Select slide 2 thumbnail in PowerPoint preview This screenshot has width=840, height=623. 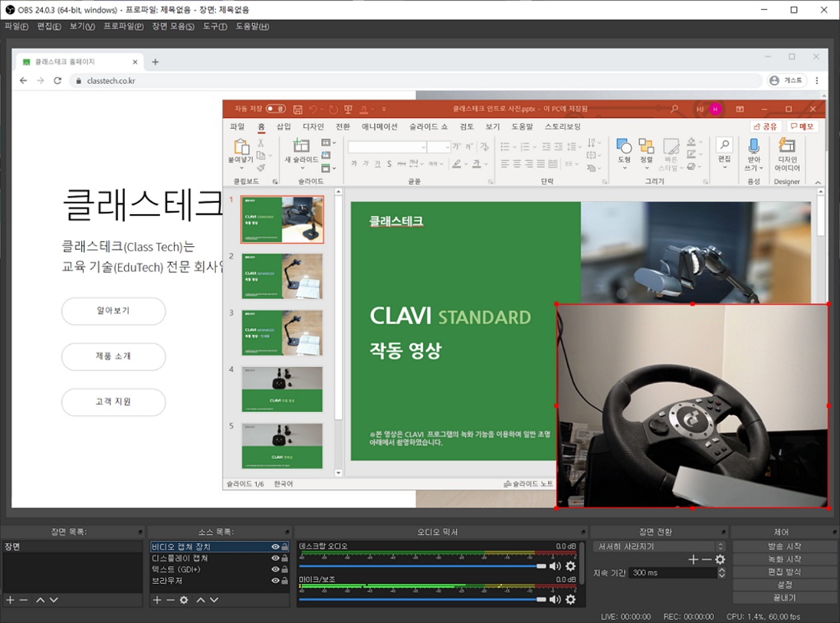(282, 276)
